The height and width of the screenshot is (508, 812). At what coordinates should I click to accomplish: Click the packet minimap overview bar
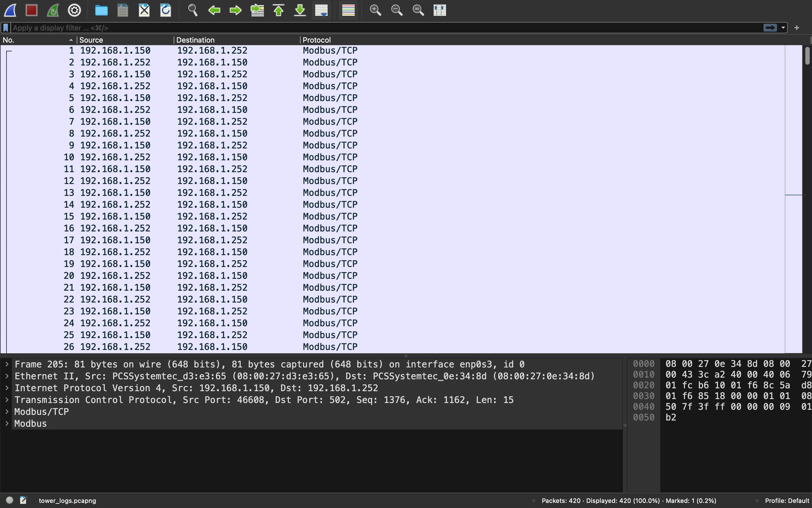pos(794,199)
